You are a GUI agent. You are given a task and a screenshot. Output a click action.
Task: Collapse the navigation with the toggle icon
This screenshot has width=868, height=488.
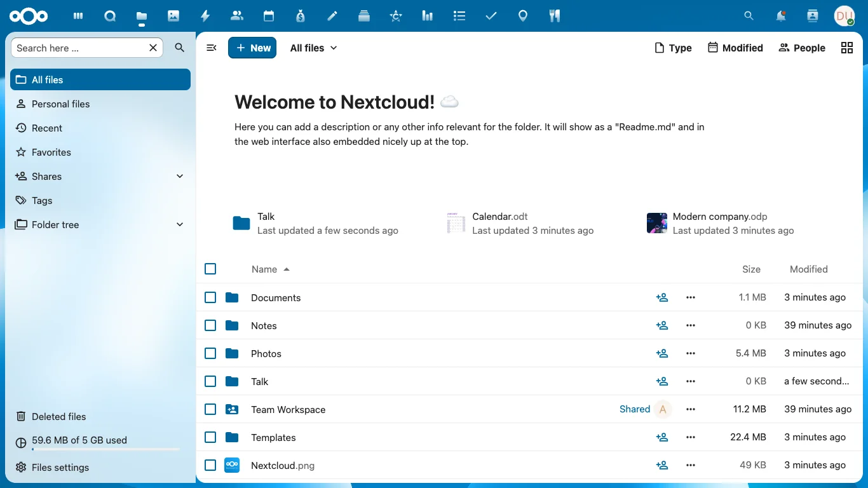(212, 48)
